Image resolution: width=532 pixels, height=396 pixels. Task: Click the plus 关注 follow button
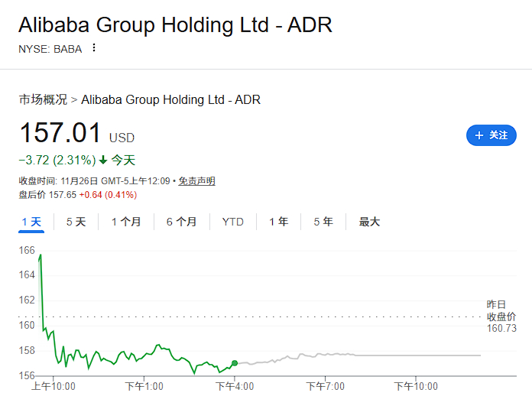click(x=491, y=135)
